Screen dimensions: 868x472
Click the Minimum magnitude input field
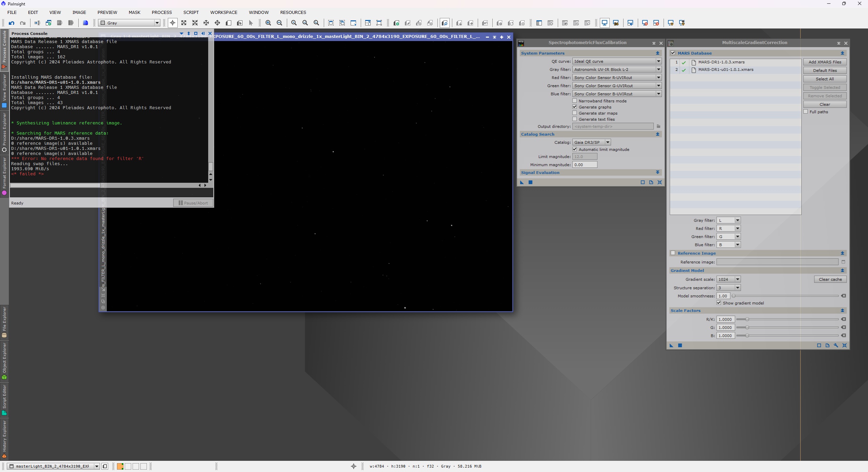585,165
